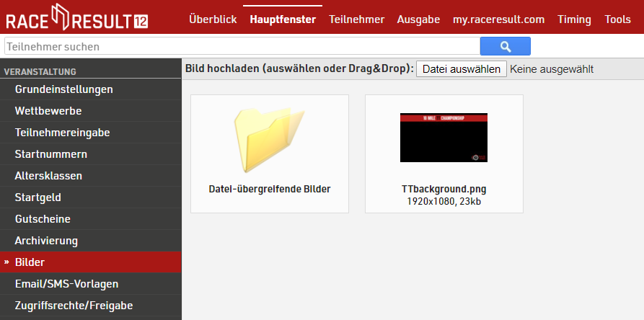
Task: Click the RACE RESULT 12 logo
Action: [76, 18]
